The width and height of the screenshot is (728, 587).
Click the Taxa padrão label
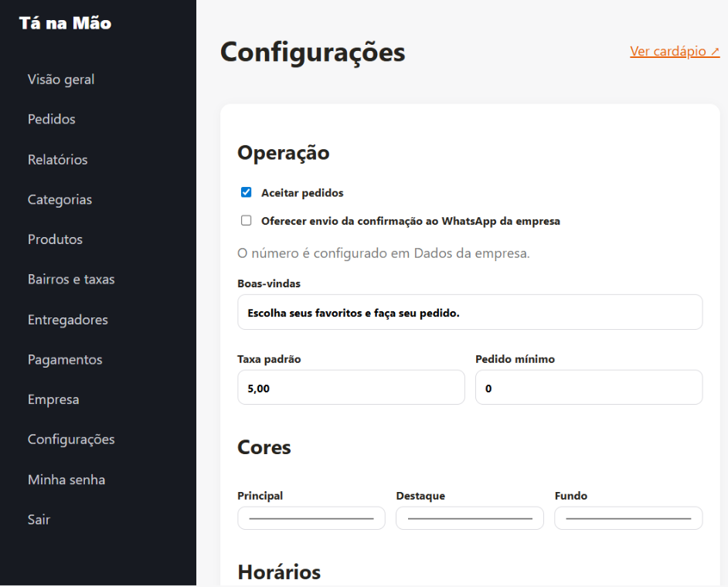(269, 359)
